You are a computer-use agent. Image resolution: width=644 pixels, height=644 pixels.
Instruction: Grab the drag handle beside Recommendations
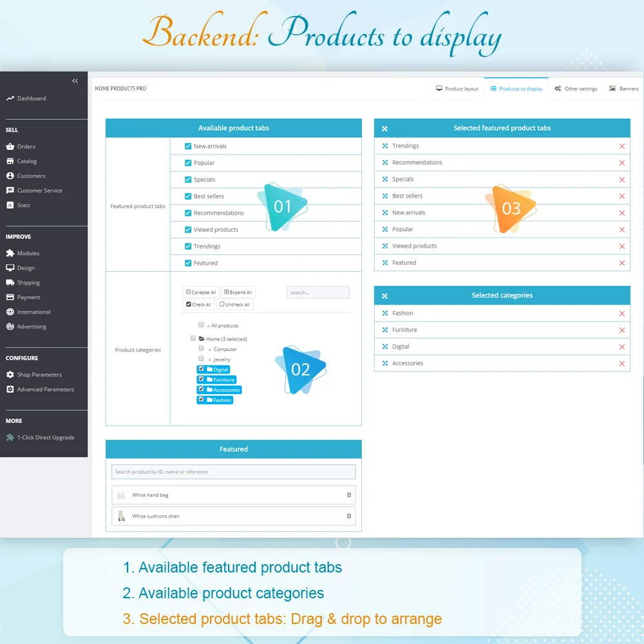[x=384, y=163]
